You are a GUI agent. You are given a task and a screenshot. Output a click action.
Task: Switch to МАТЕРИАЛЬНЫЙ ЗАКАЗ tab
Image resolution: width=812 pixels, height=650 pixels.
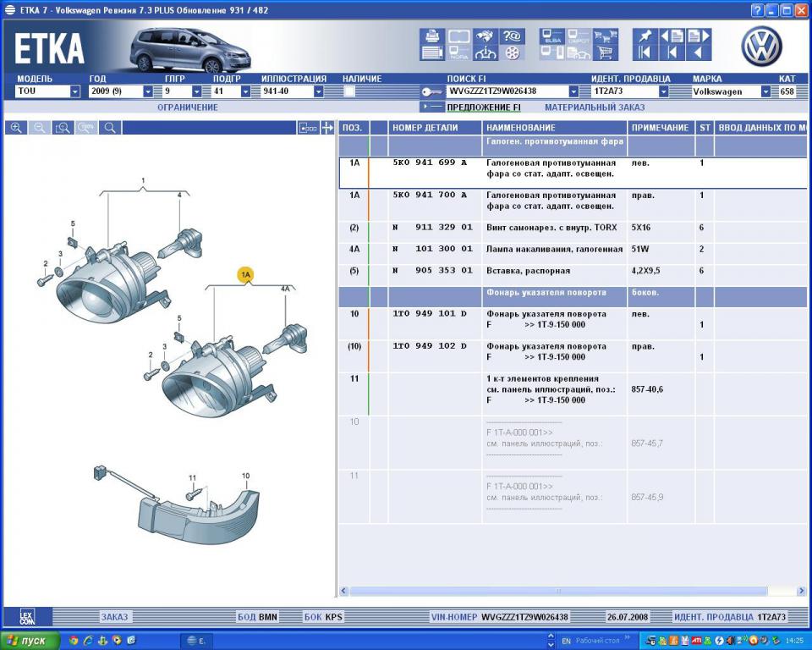coord(595,107)
